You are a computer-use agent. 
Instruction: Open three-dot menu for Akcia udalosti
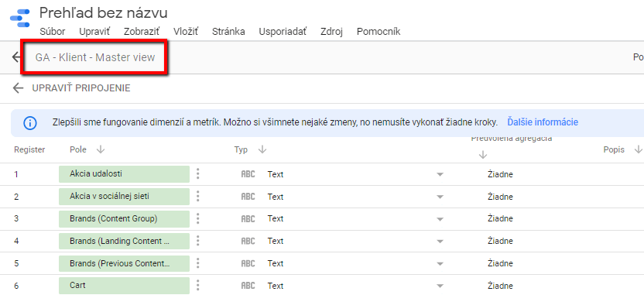coord(198,173)
